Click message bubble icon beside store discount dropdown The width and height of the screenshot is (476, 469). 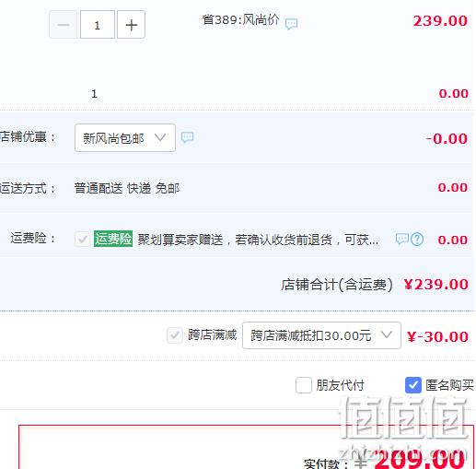click(187, 137)
